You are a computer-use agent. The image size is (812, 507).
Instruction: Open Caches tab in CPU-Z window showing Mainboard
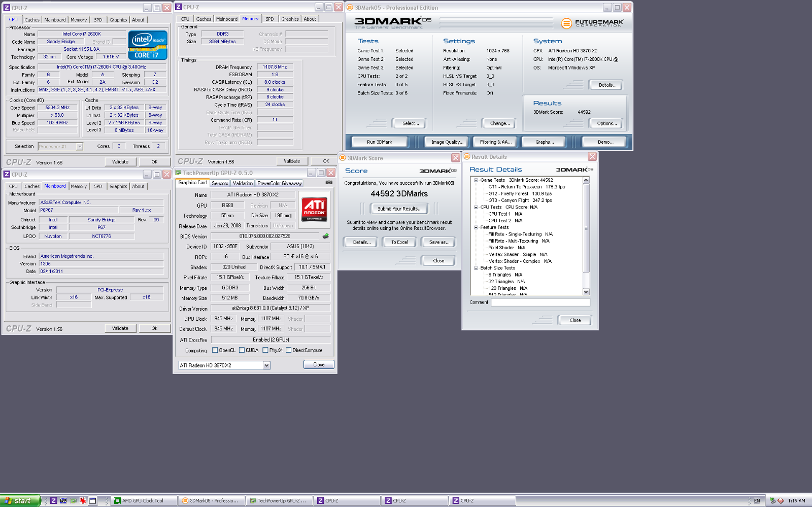[x=32, y=186]
